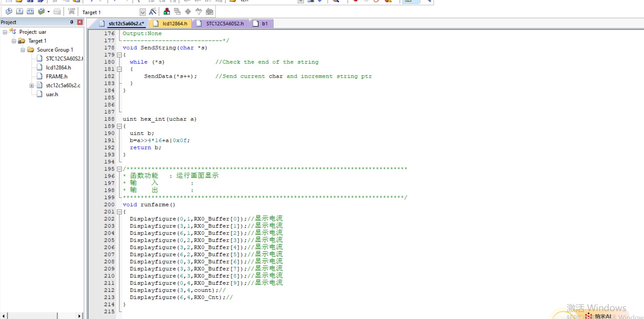This screenshot has height=319, width=644.
Task: Click the Rebuild all target files icon
Action: click(30, 12)
